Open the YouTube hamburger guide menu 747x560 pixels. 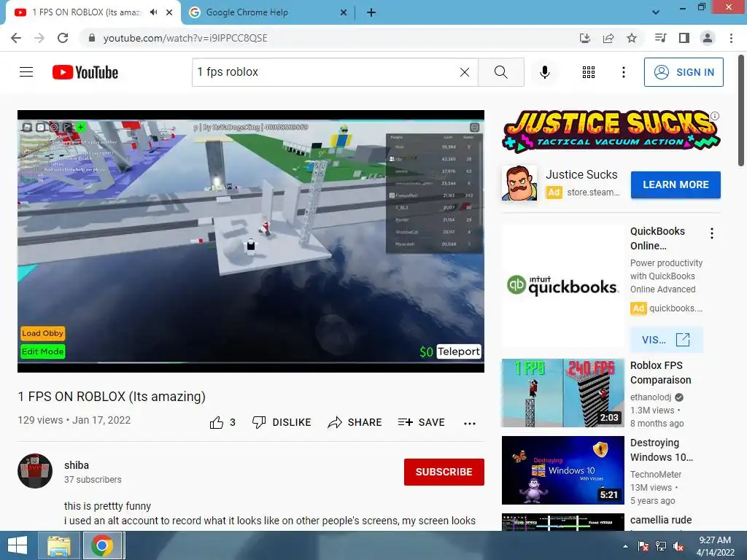pyautogui.click(x=26, y=72)
